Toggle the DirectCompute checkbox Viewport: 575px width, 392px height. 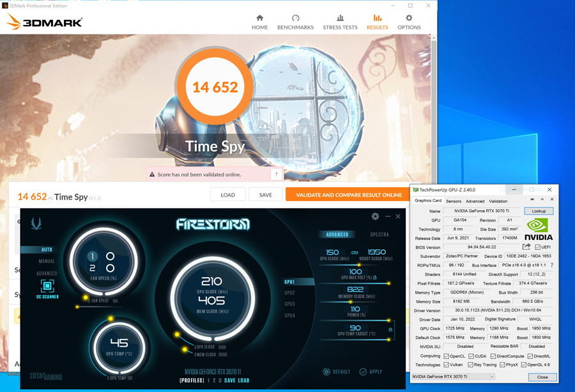pyautogui.click(x=493, y=356)
